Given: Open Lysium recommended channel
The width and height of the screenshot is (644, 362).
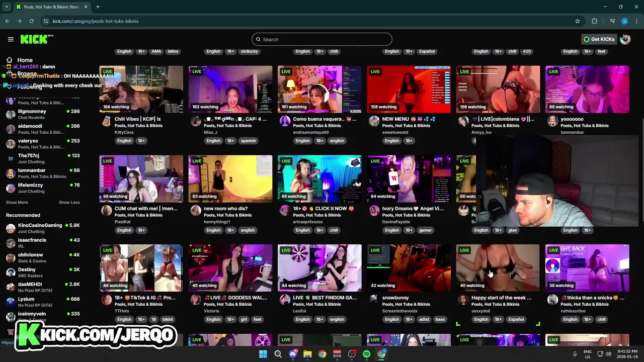Looking at the screenshot, I should click(x=43, y=302).
